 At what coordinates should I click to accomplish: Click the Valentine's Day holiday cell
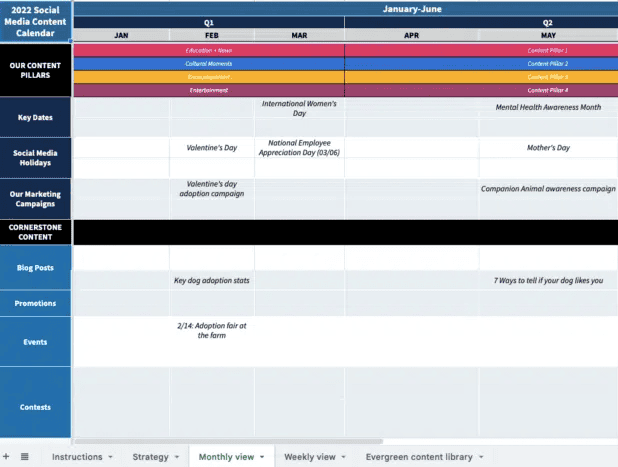coord(211,148)
